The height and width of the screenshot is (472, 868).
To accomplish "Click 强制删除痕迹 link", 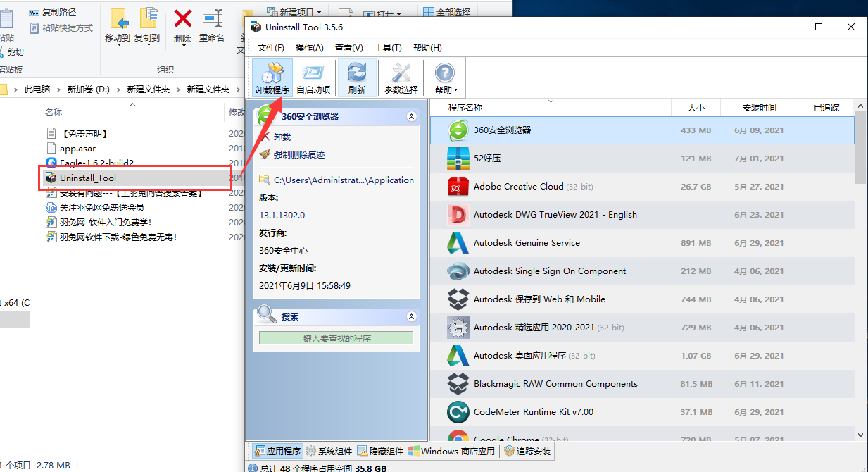I will pyautogui.click(x=299, y=155).
